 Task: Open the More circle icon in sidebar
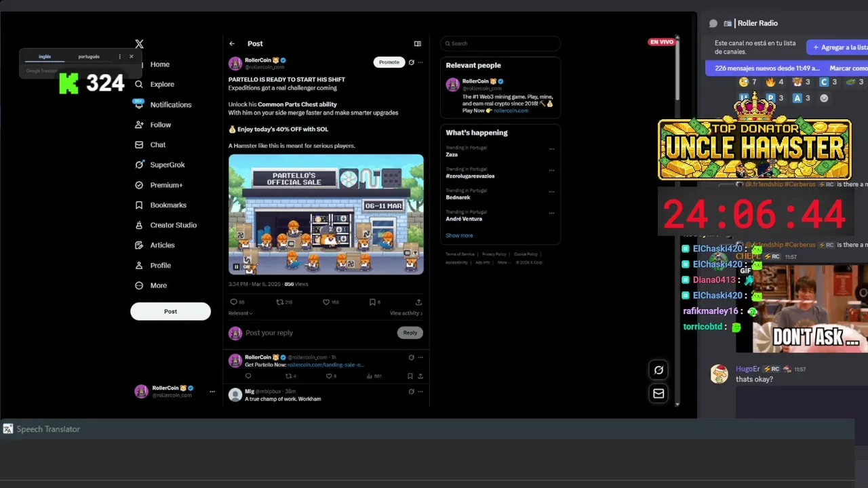click(x=139, y=285)
